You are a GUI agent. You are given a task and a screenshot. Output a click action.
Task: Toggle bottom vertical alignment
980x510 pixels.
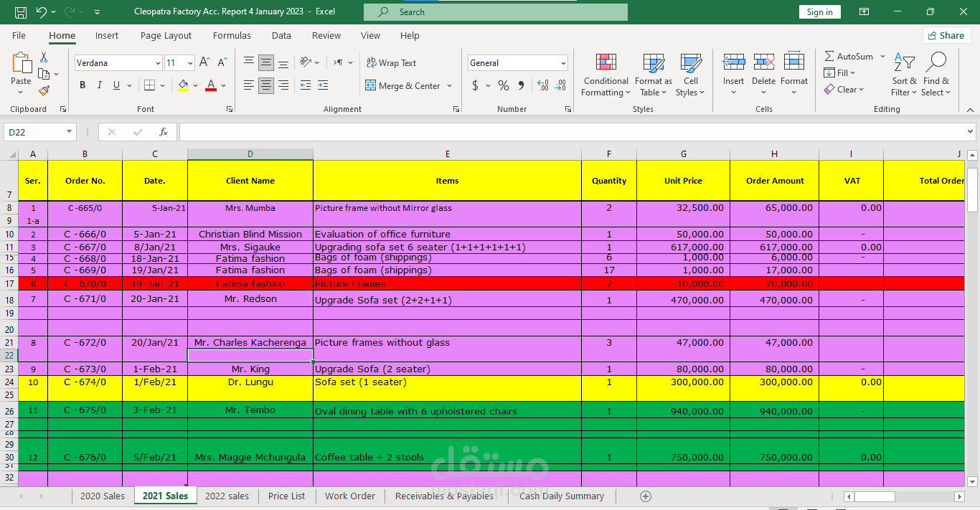[283, 62]
